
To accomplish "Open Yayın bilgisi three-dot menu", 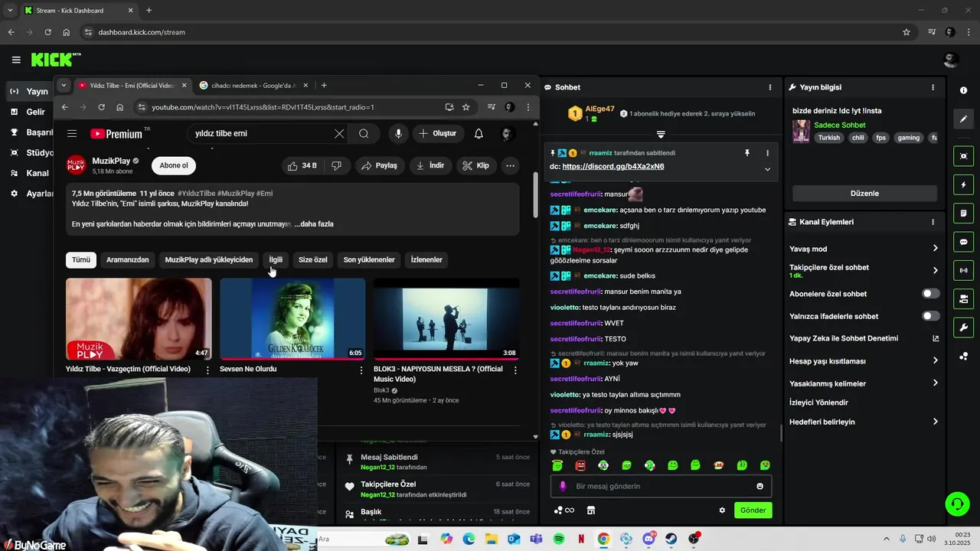I will 933,87.
